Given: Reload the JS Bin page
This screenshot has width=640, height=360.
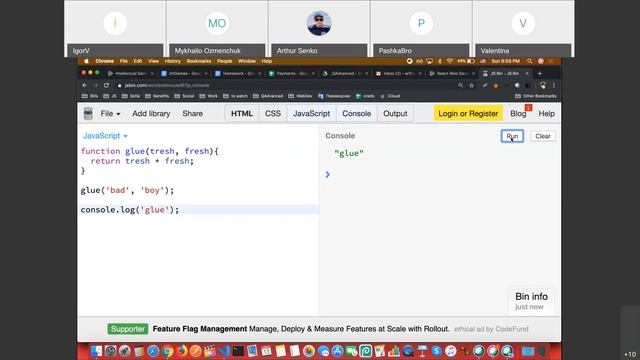Looking at the screenshot, I should point(106,85).
